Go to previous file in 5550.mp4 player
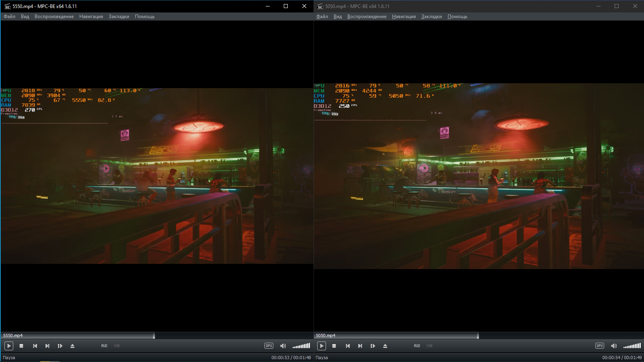644x362 pixels. tap(35, 346)
